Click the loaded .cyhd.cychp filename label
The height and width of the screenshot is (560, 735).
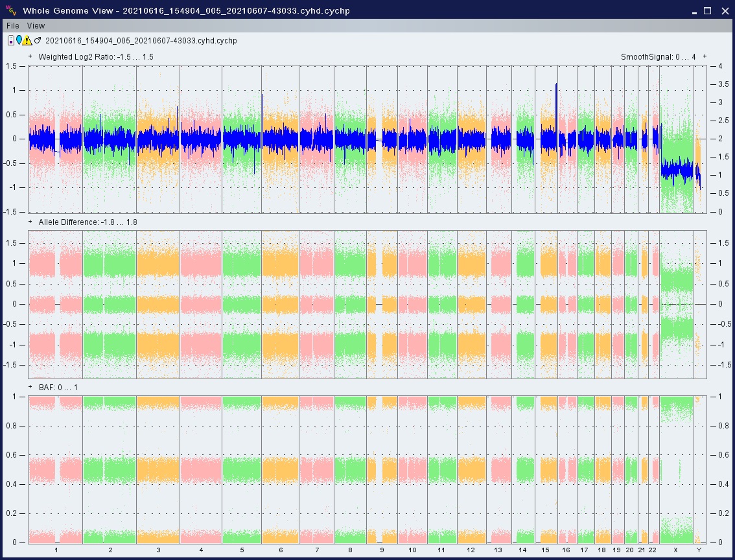tap(141, 41)
